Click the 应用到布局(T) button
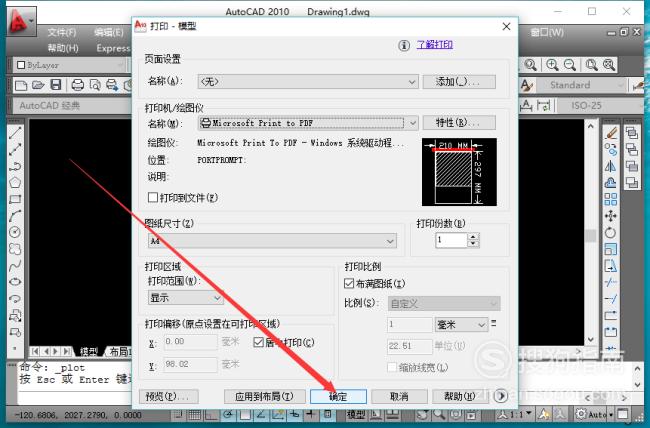This screenshot has height=428, width=650. click(x=264, y=396)
